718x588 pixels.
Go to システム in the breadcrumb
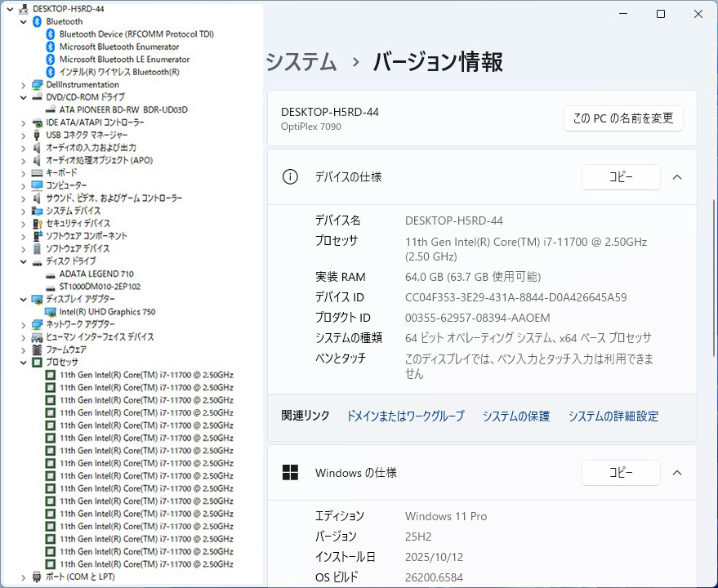301,62
